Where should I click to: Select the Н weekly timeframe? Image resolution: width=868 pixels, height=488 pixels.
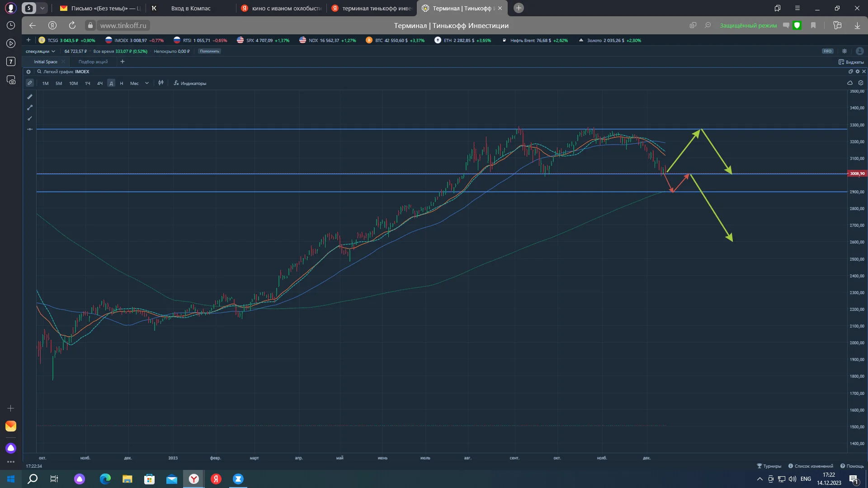coord(122,84)
